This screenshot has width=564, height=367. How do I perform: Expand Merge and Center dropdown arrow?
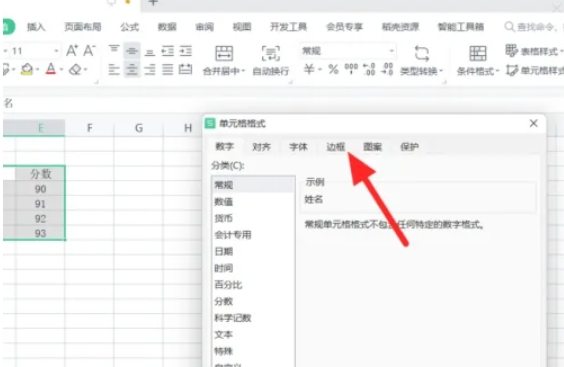243,71
